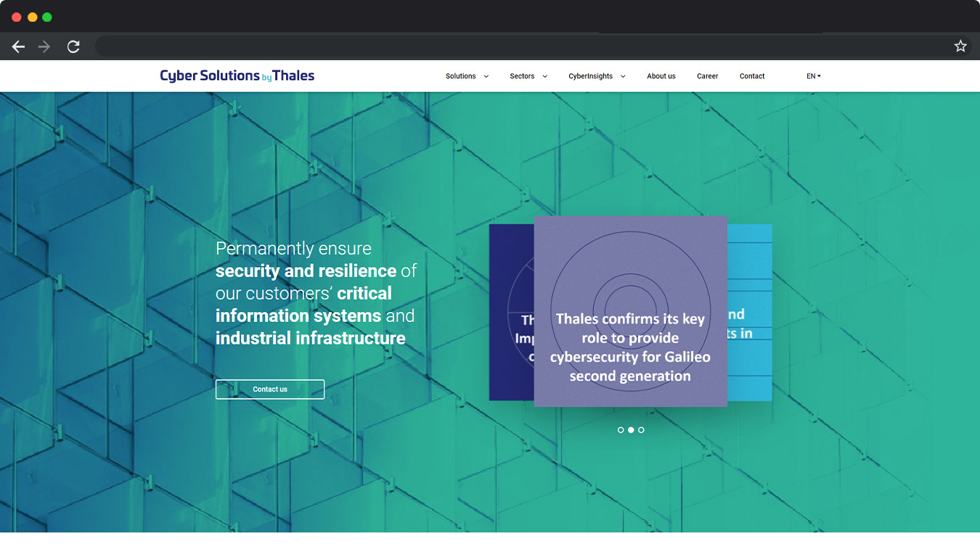Screen dimensions: 980x552
Task: Maximize the window with the green button
Action: click(47, 17)
